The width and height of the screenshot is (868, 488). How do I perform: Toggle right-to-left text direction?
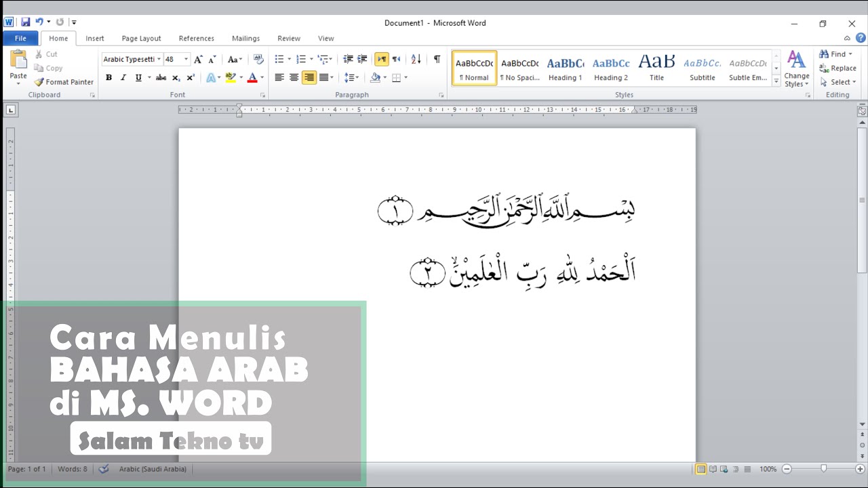396,60
